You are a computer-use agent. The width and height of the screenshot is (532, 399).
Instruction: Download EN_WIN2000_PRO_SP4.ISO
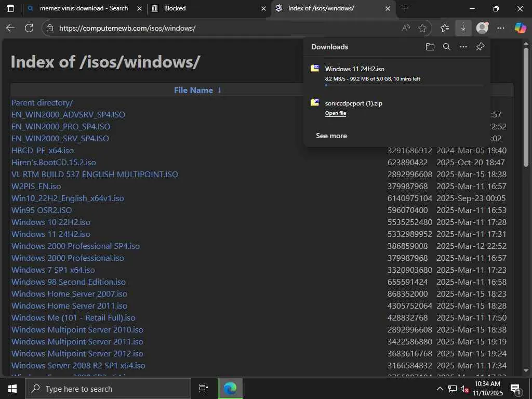[61, 127]
